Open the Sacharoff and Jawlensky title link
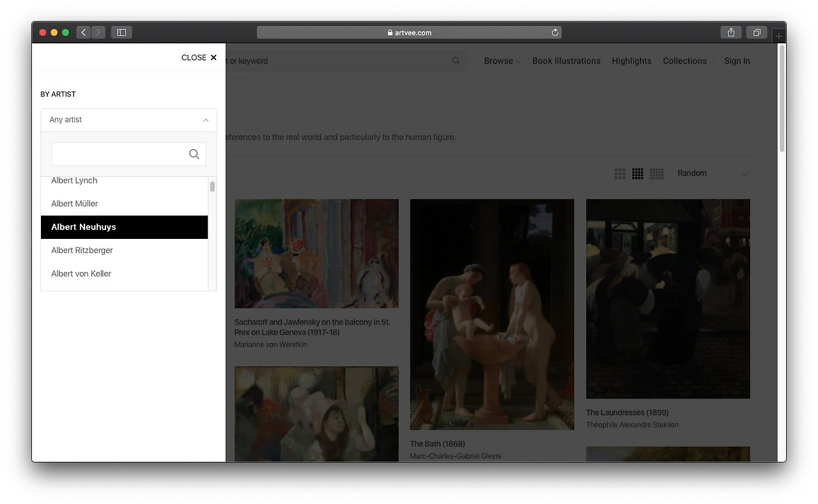The height and width of the screenshot is (504, 818). (x=313, y=328)
